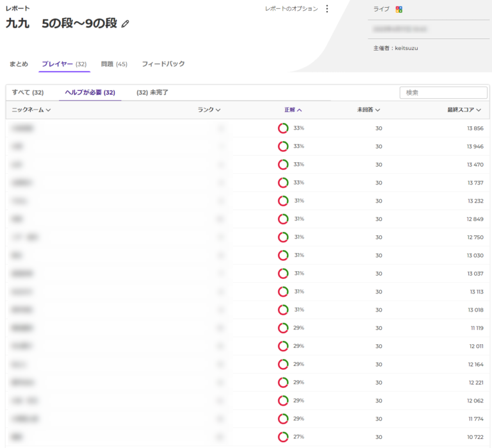Click donut chart beside score 12 849
Screen dimensions: 492x448
click(283, 219)
